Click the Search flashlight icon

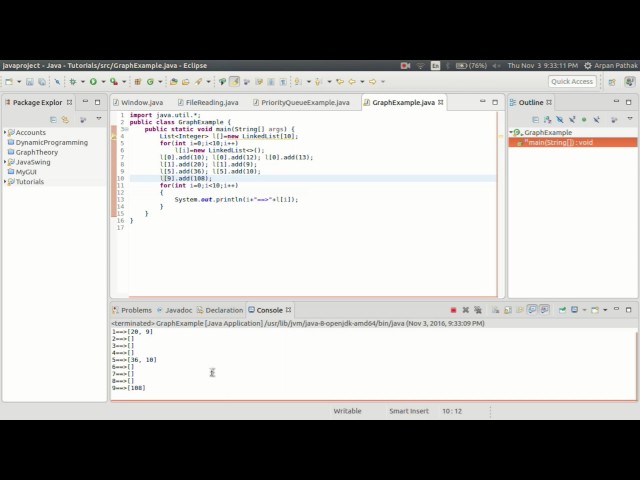(x=198, y=82)
